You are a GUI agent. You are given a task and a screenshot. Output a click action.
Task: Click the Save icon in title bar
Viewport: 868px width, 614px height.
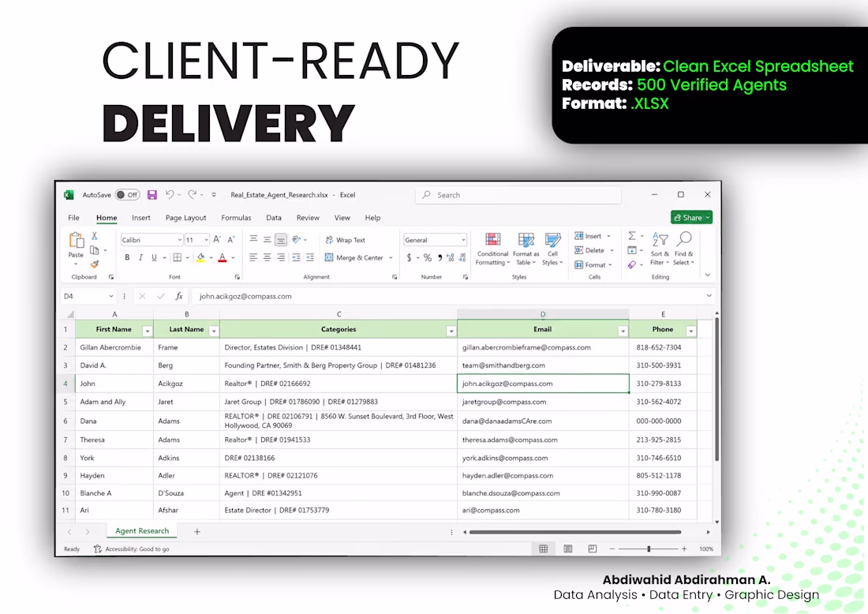click(x=152, y=195)
